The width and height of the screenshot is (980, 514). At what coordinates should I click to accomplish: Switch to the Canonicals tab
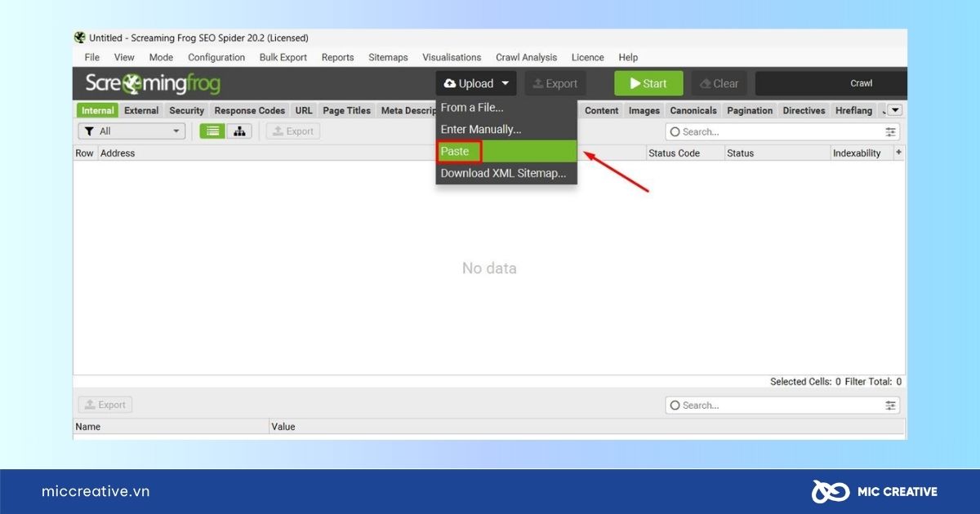(693, 111)
